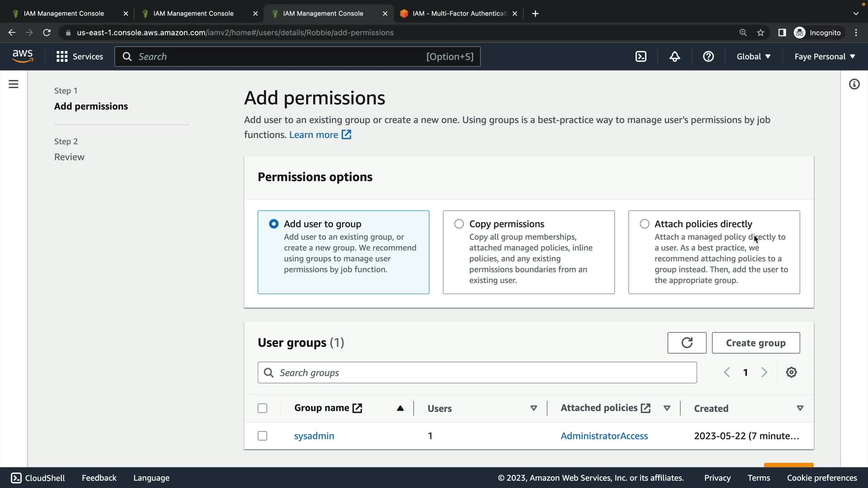Screen dimensions: 868x488
Task: Open the notifications bell
Action: pyautogui.click(x=675, y=56)
